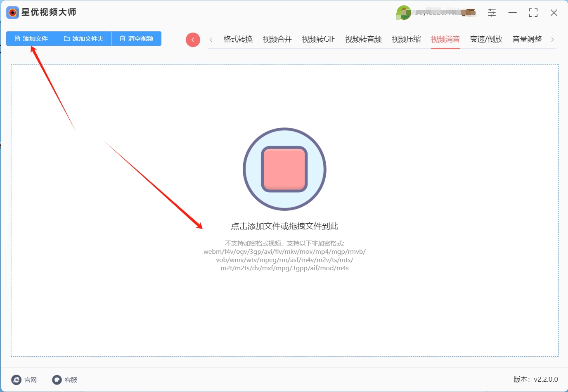
Task: Minimize the window
Action: click(513, 13)
